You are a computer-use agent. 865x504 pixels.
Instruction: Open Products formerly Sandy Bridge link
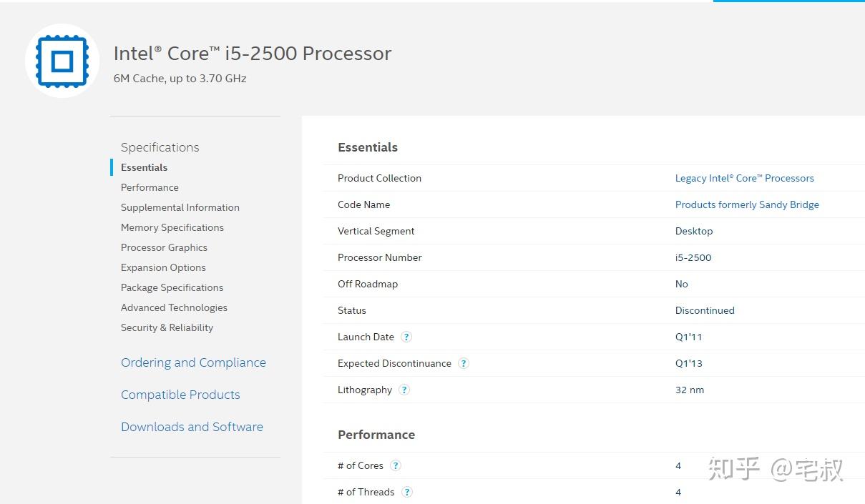(747, 204)
